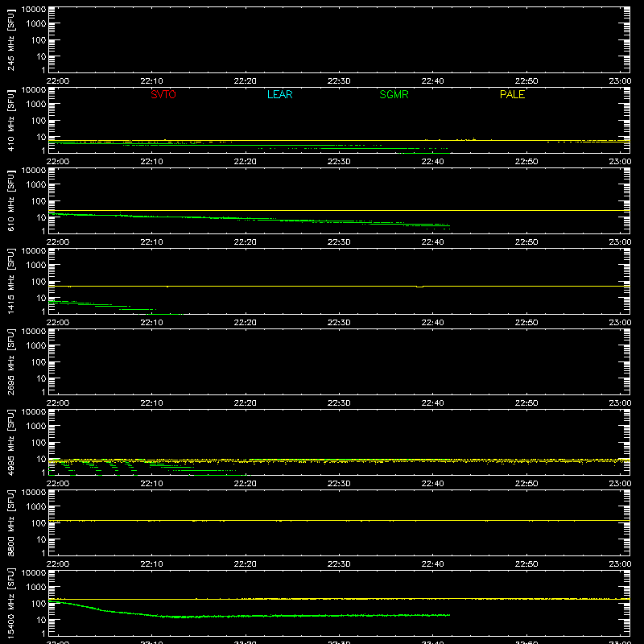Select the 245 MHz [SFU] axis title

tap(10, 40)
